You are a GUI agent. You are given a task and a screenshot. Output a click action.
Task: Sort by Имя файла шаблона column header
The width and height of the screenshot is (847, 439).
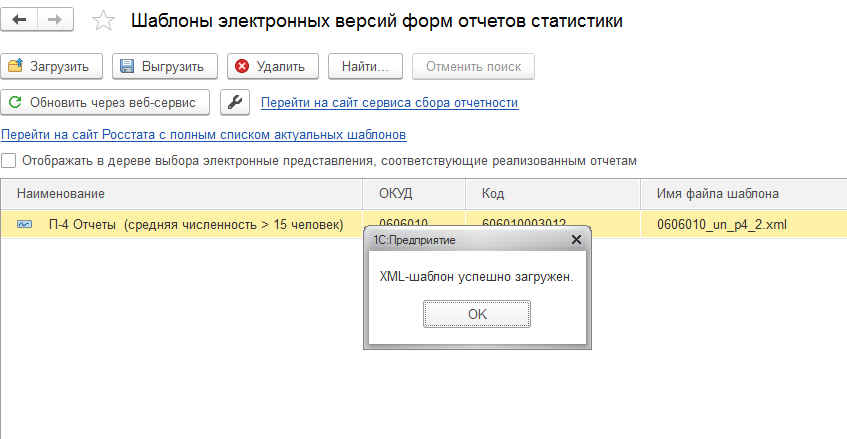tap(744, 193)
